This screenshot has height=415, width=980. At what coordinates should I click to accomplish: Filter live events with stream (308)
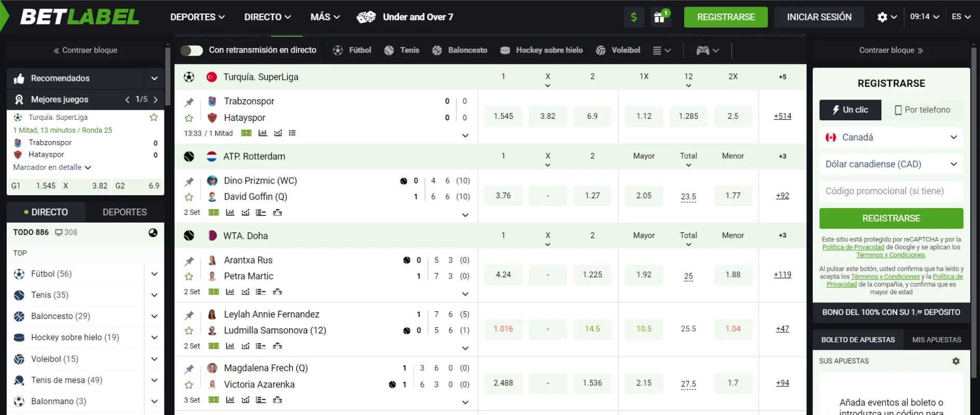pos(66,232)
